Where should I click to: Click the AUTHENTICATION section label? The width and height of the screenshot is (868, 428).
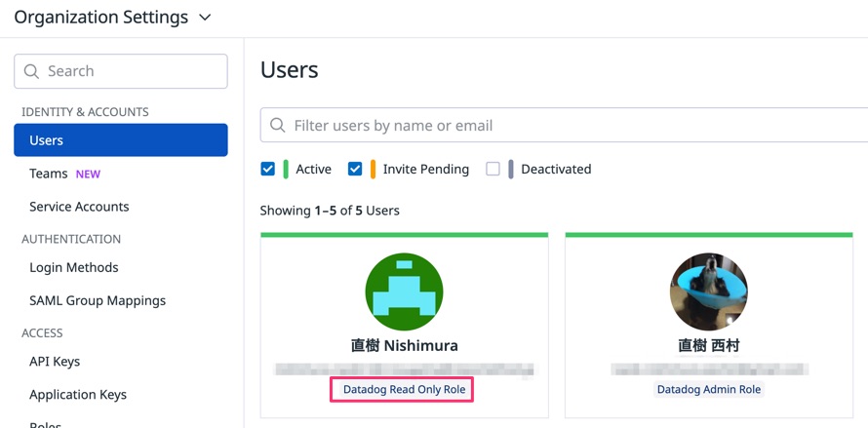(x=71, y=239)
